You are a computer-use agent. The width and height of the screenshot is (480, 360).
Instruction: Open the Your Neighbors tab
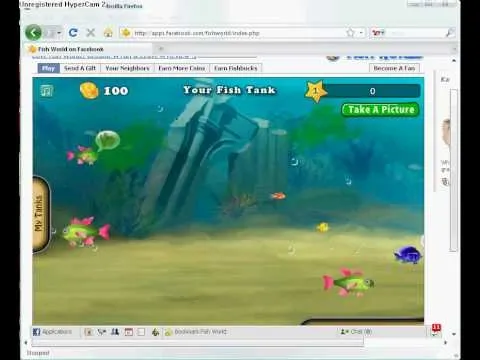point(127,68)
